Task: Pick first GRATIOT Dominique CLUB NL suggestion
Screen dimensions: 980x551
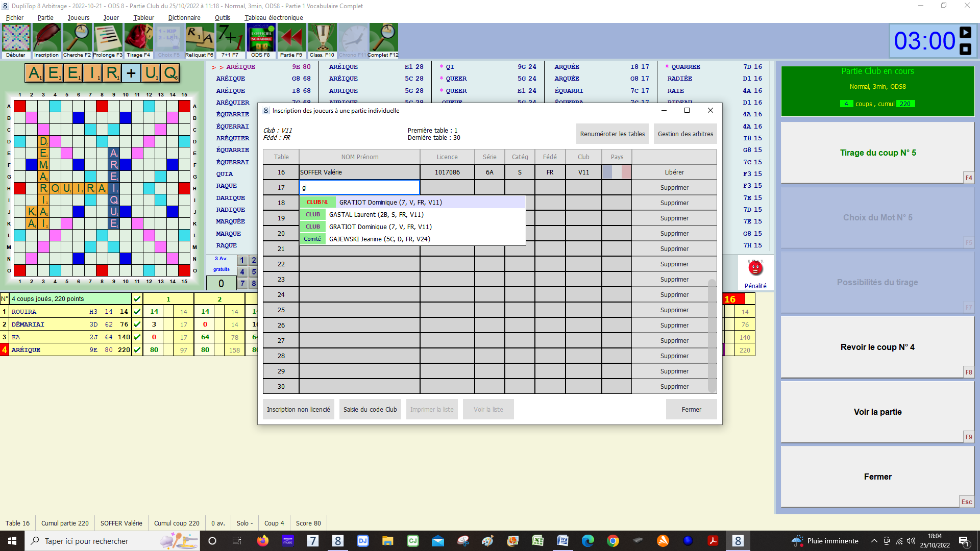Action: (390, 203)
